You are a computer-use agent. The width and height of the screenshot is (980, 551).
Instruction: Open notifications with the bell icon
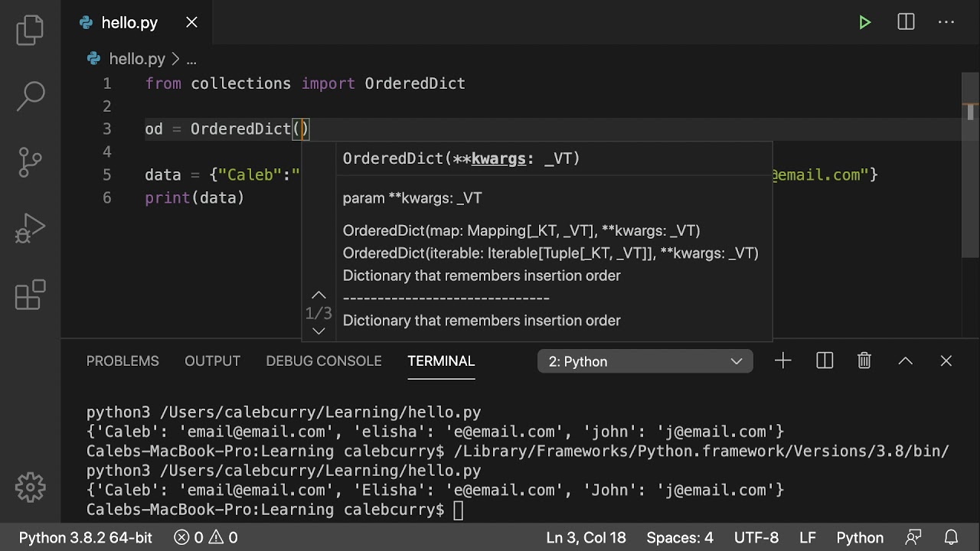tap(951, 537)
